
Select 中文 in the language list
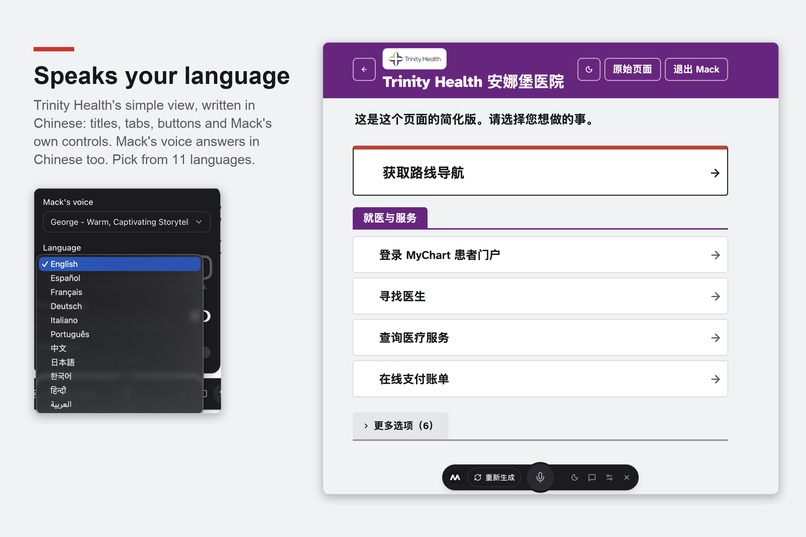coord(120,348)
